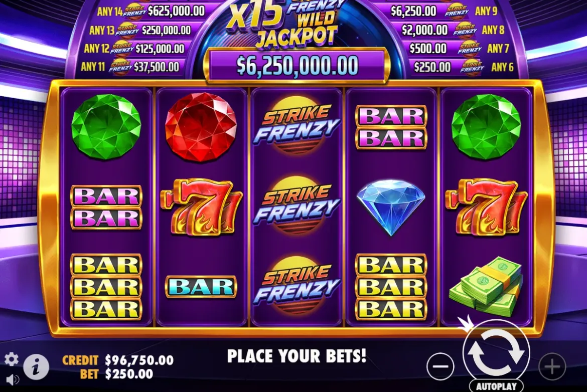Click the green gem on fifth reel
This screenshot has width=587, height=392.
tap(486, 126)
